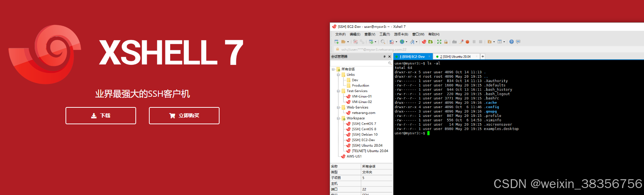Click the Open Session folder icon
Image resolution: width=644 pixels, height=195 pixels.
[x=343, y=42]
